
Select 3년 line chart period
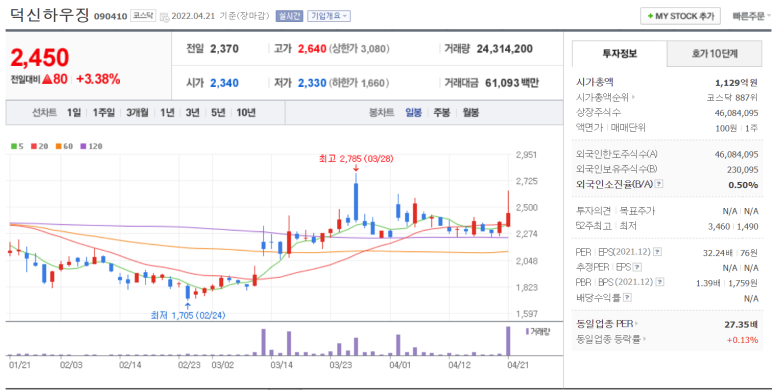[x=192, y=113]
